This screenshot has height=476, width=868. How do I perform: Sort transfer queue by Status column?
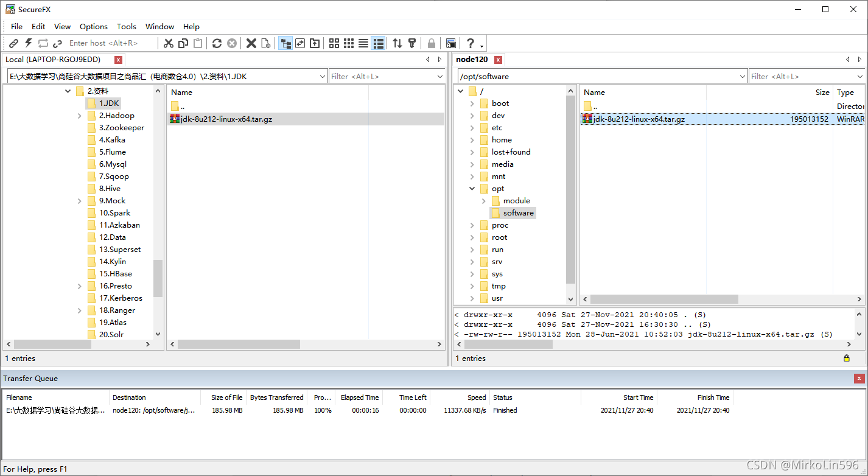(535, 397)
